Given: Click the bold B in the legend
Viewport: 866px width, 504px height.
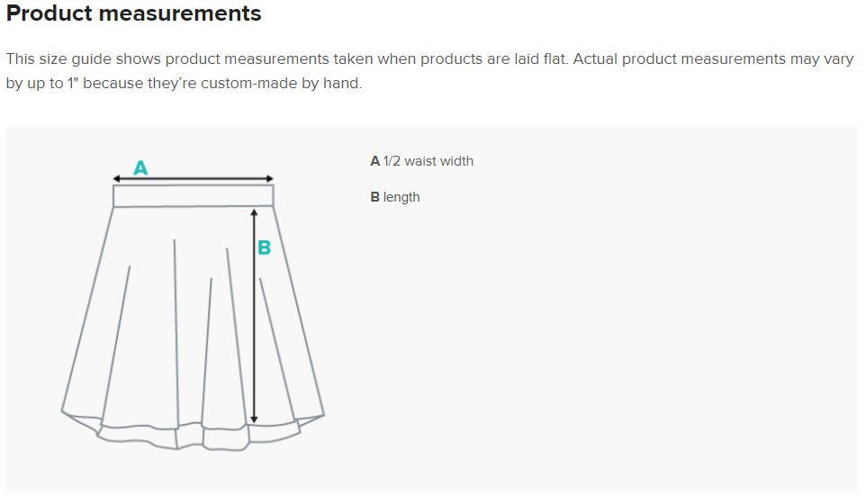Looking at the screenshot, I should pyautogui.click(x=375, y=197).
